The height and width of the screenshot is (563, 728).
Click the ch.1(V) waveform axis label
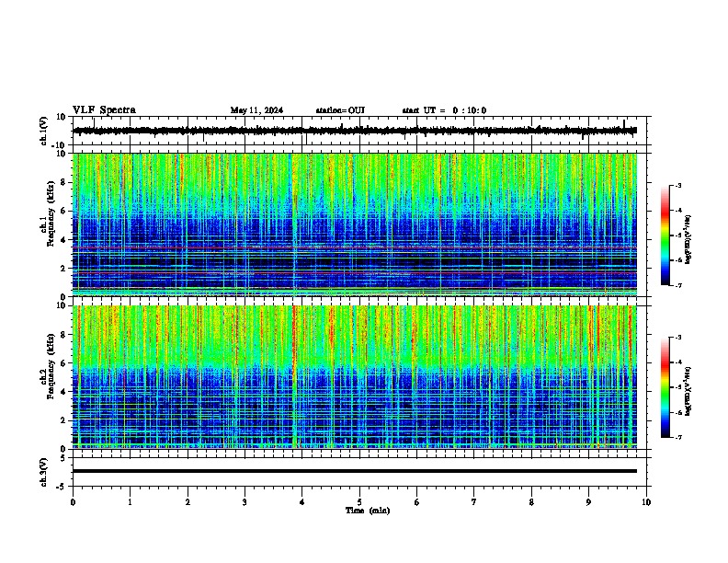[x=44, y=131]
